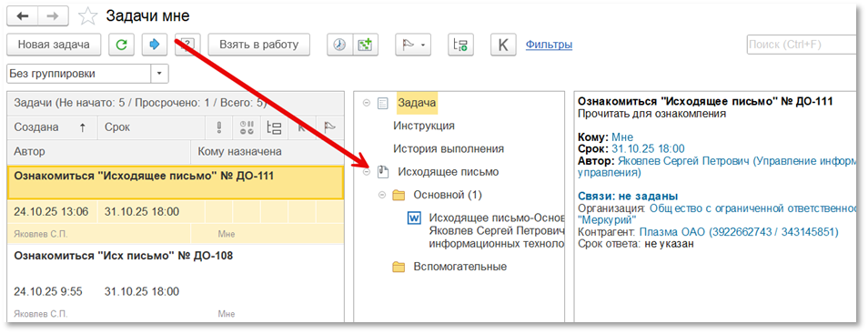868x334 pixels.
Task: Click the exclamation importance column header
Action: (218, 127)
